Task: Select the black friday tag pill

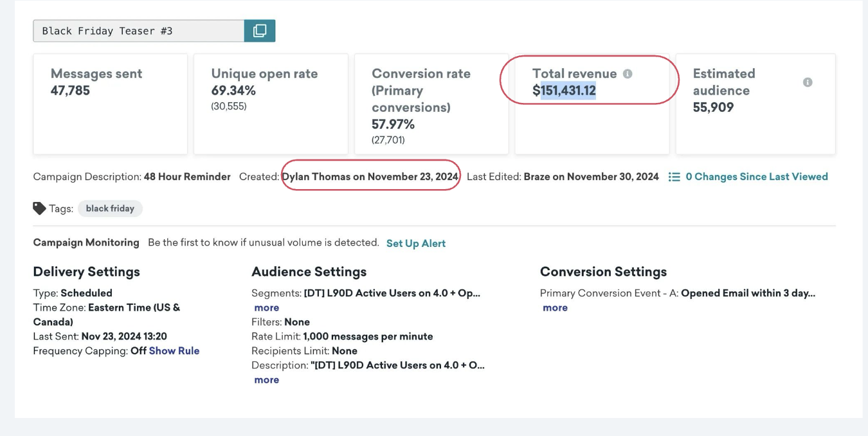Action: coord(110,208)
